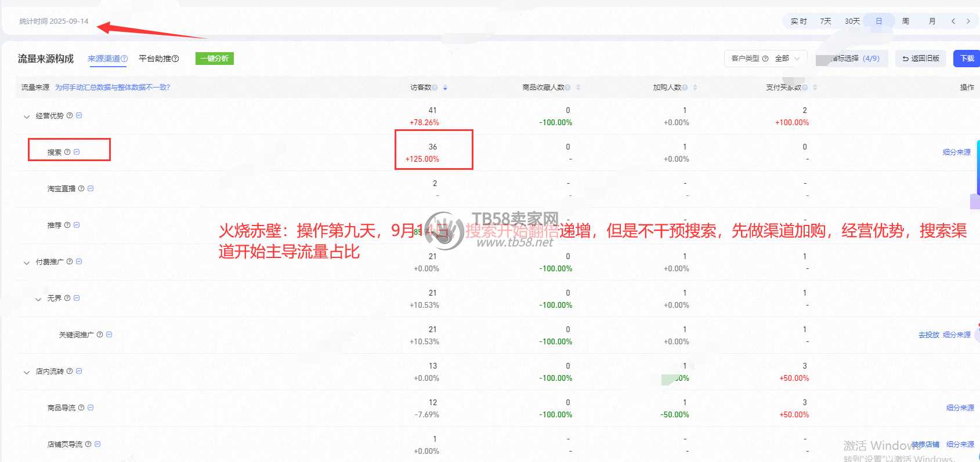Open 为何手动汇总数据与整体数据不一致 link
The width and height of the screenshot is (980, 462).
(x=113, y=88)
